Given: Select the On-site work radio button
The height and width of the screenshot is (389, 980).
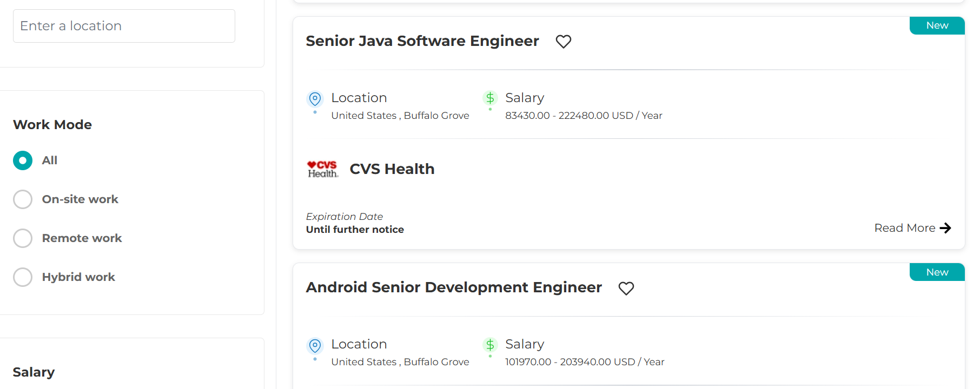Looking at the screenshot, I should tap(23, 199).
